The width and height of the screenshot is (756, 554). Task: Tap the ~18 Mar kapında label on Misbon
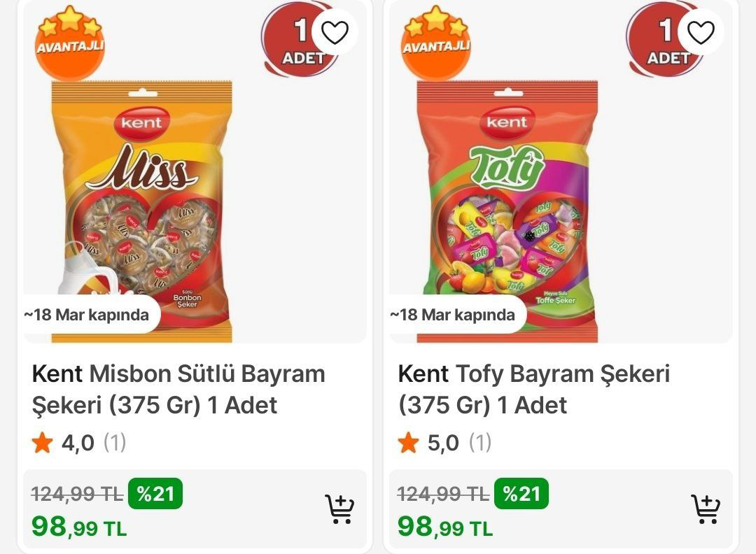(87, 315)
